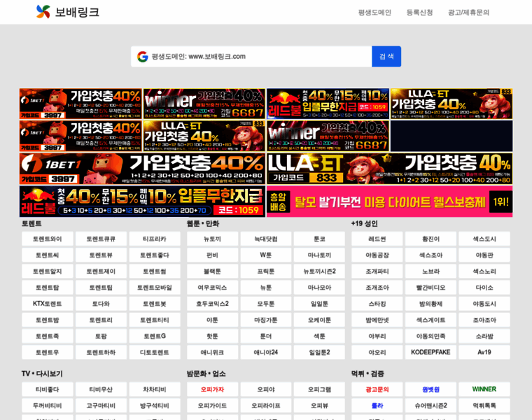The height and width of the screenshot is (420, 532).
Task: Open the red 광고문의 link
Action: (x=377, y=389)
